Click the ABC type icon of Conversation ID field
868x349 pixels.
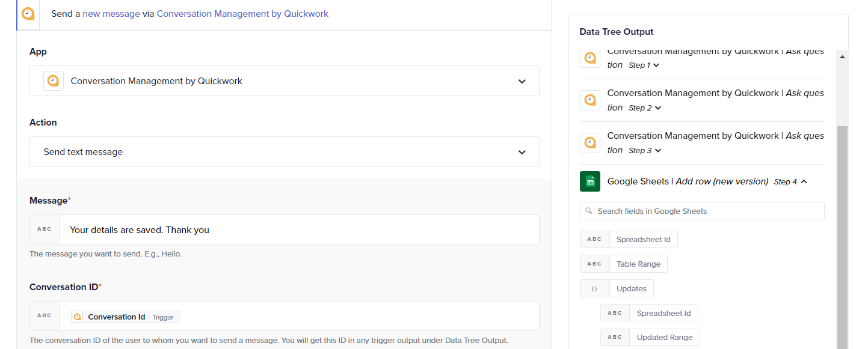45,316
